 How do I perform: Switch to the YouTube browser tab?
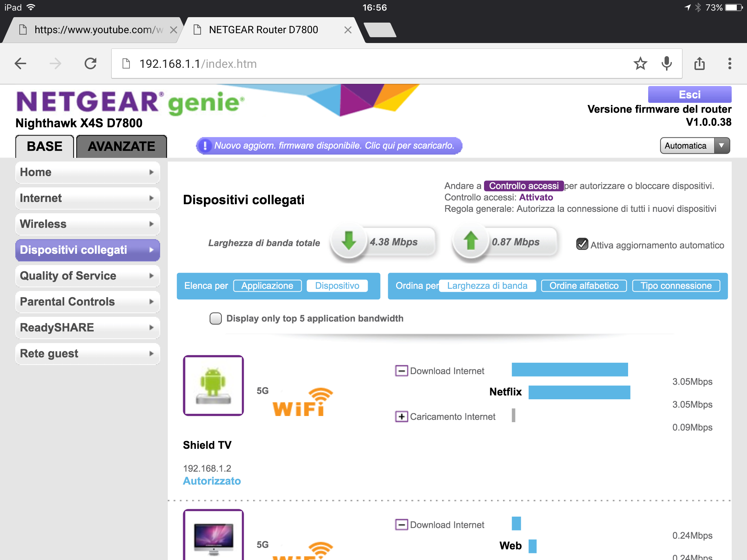[x=93, y=30]
